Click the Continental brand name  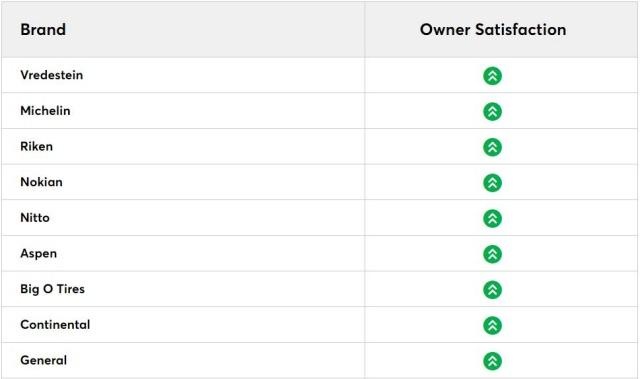[55, 325]
